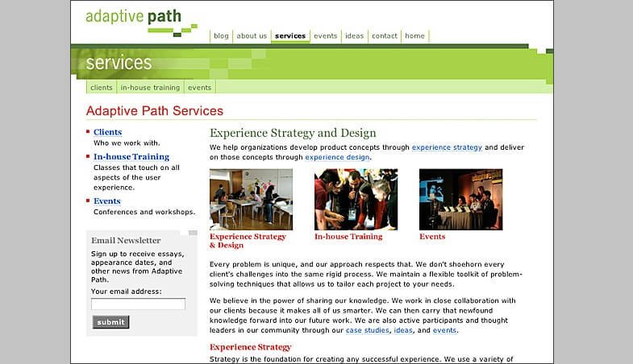Go to the home tab
The image size is (633, 364).
click(x=414, y=36)
